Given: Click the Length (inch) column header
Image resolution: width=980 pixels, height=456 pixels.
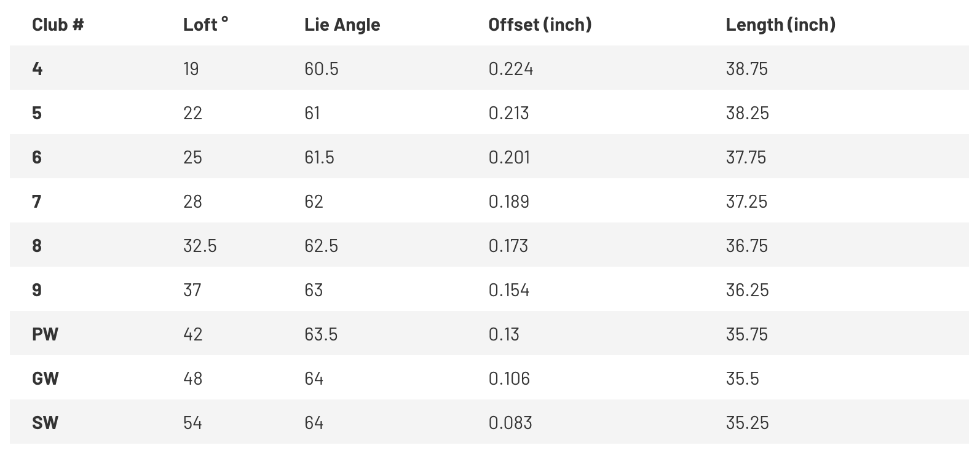Looking at the screenshot, I should (x=780, y=25).
